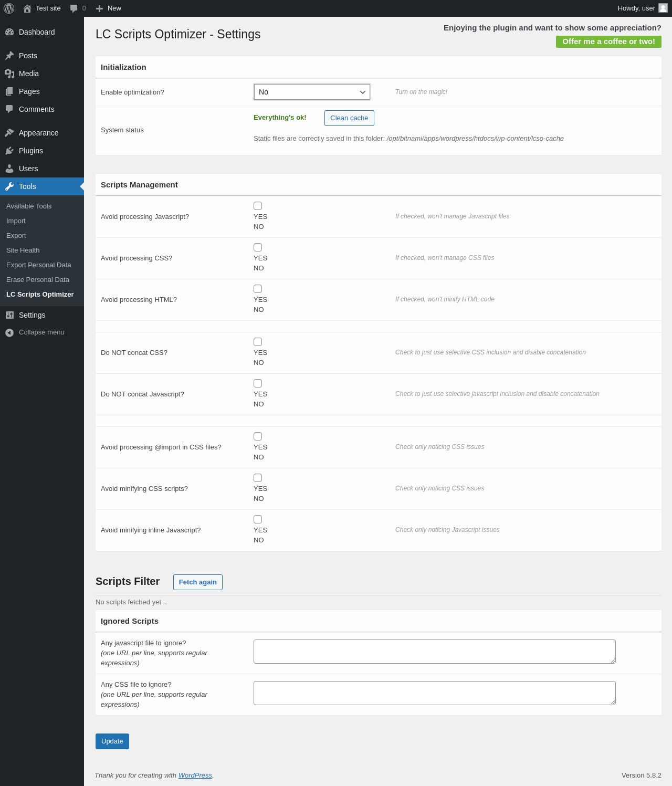The height and width of the screenshot is (786, 672).
Task: Open the Enable optimization dropdown
Action: 312,92
